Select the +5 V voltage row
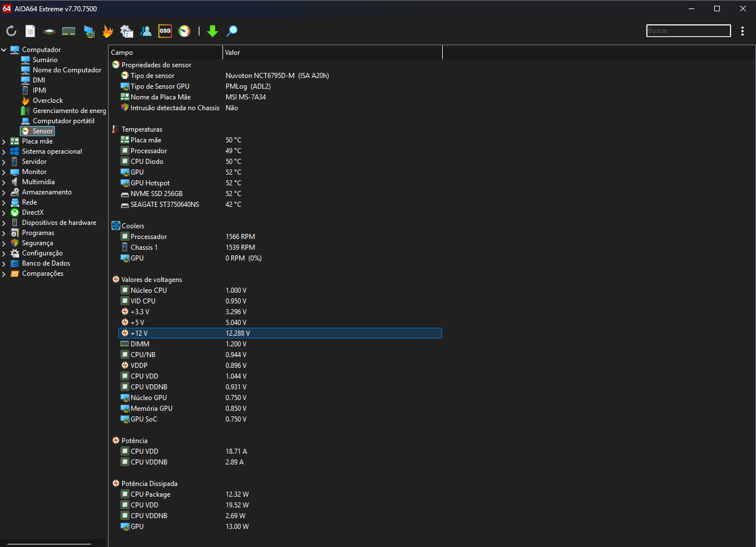 click(280, 323)
